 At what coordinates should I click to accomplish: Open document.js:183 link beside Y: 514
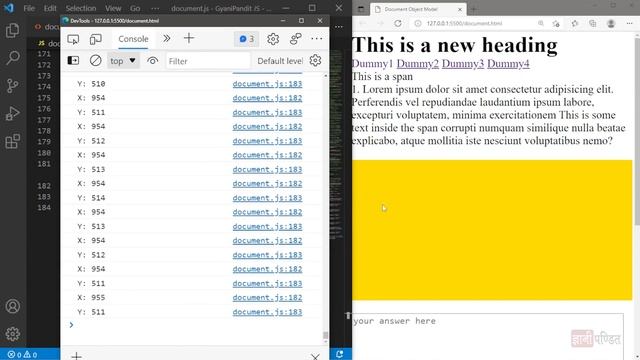pos(267,198)
